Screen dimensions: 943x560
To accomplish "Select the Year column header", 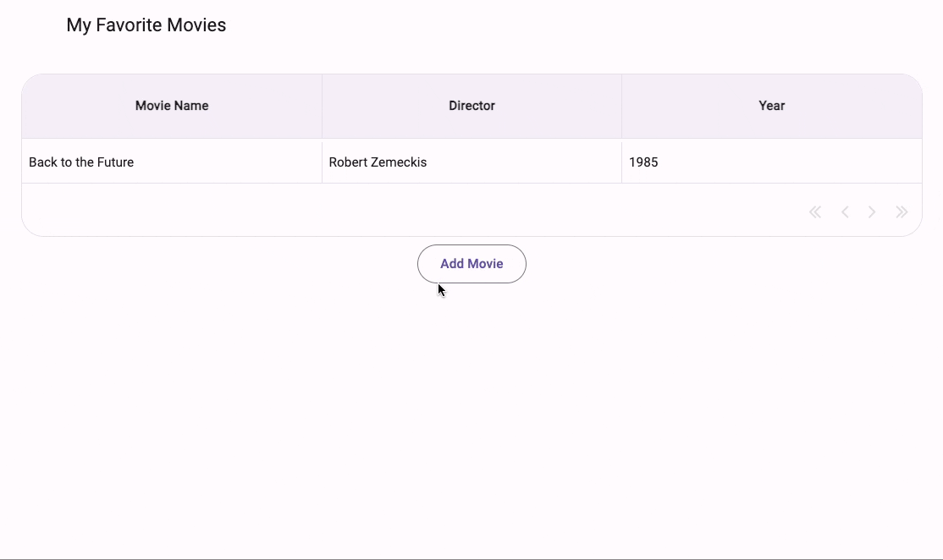I will pos(771,105).
